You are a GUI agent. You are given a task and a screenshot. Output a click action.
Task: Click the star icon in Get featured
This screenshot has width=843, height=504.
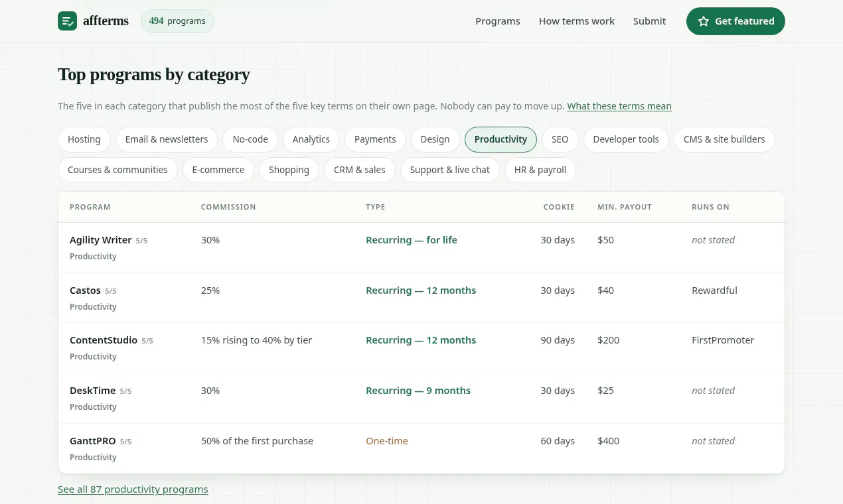704,21
